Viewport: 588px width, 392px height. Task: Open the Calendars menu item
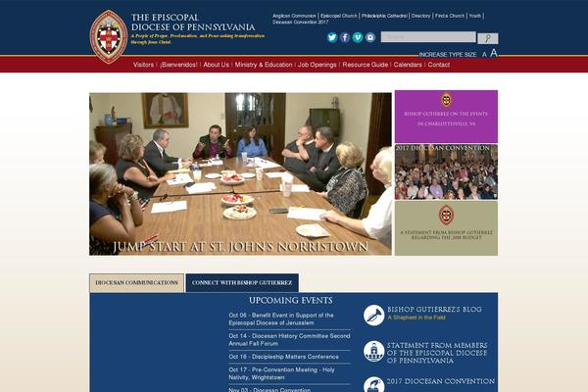point(408,65)
